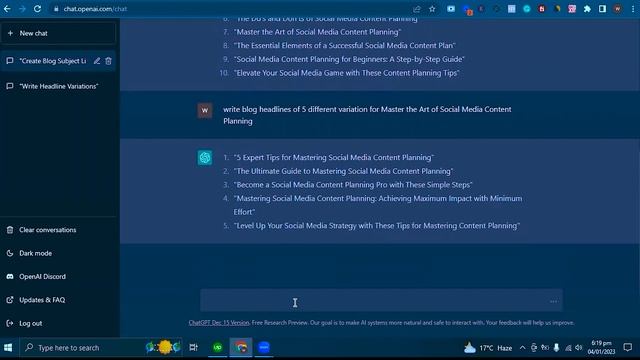Show hidden system tray icons
640x360 pixels.
pos(522,348)
